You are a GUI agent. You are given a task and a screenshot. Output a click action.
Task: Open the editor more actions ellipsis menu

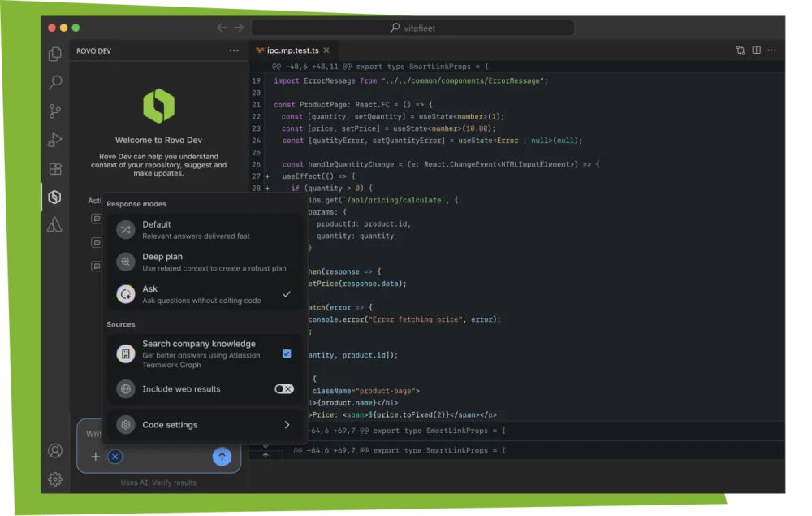[x=773, y=50]
